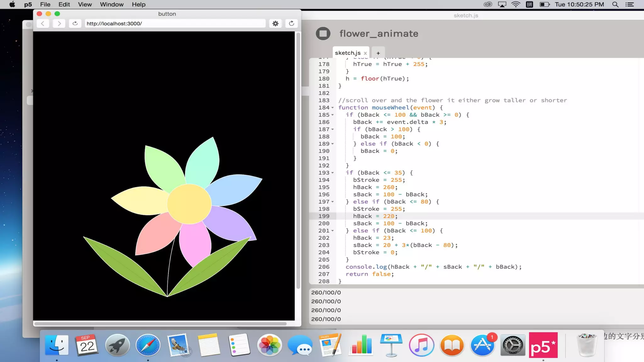644x362 pixels.
Task: Collapse fold arrow on line 193
Action: point(333,173)
